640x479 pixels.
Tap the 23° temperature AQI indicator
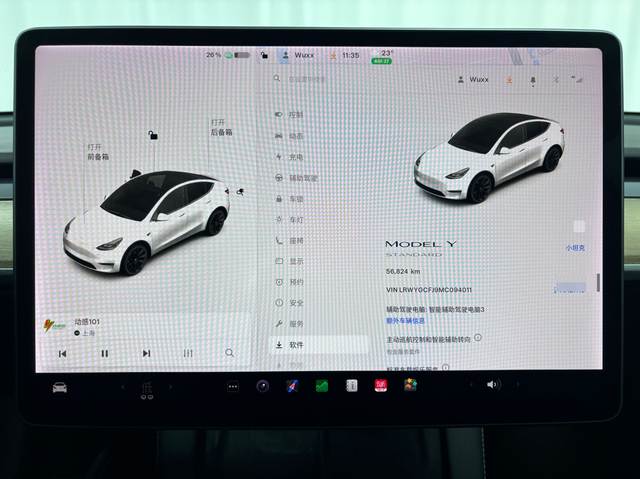(x=382, y=57)
